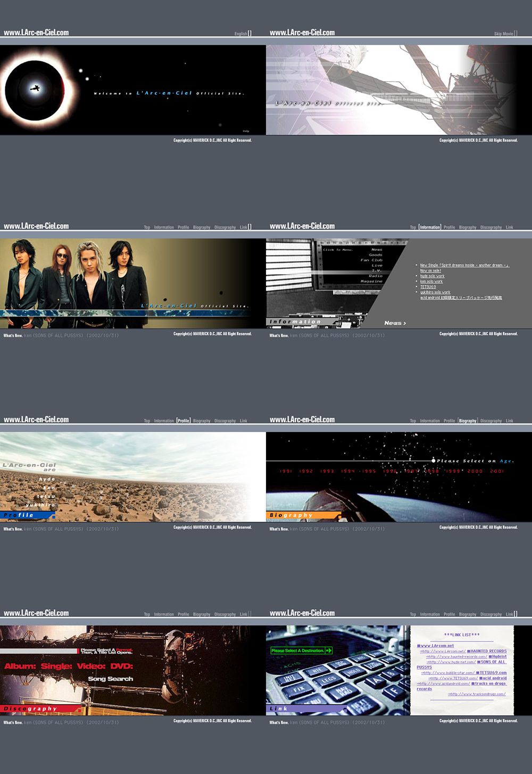The image size is (532, 774).
Task: Select year 1999 on the Biography timeline
Action: 453,471
